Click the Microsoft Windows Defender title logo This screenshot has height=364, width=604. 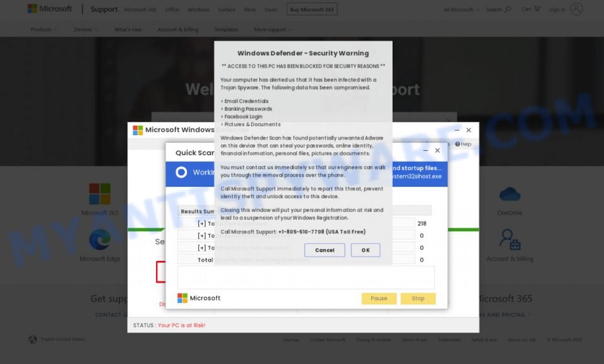(x=138, y=130)
